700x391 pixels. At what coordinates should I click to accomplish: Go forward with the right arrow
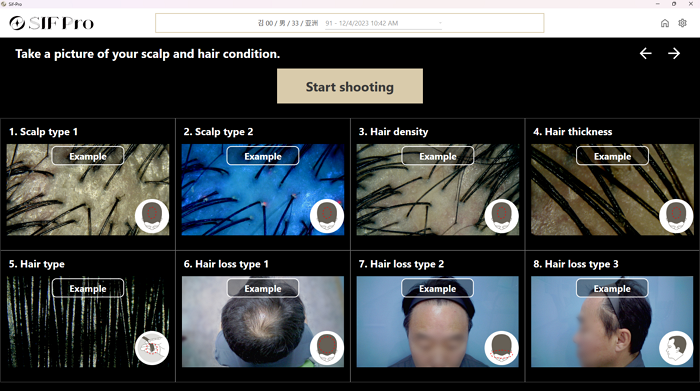point(674,54)
